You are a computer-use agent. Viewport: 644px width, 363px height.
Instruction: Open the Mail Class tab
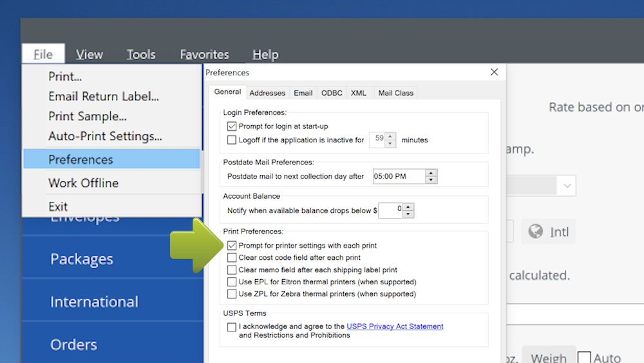click(395, 93)
